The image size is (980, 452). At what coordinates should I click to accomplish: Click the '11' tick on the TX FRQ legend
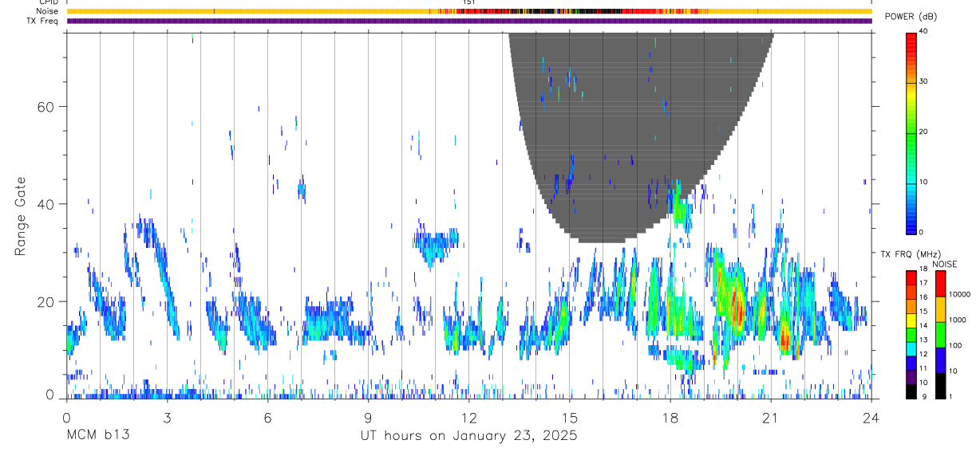pyautogui.click(x=924, y=367)
